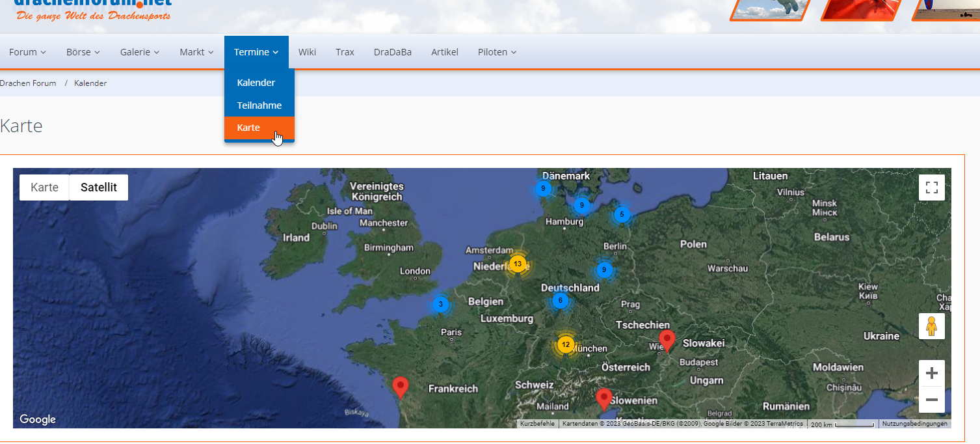Screen dimensions: 980x444
Task: Open yellow cluster marker with 13 events
Action: pos(518,264)
